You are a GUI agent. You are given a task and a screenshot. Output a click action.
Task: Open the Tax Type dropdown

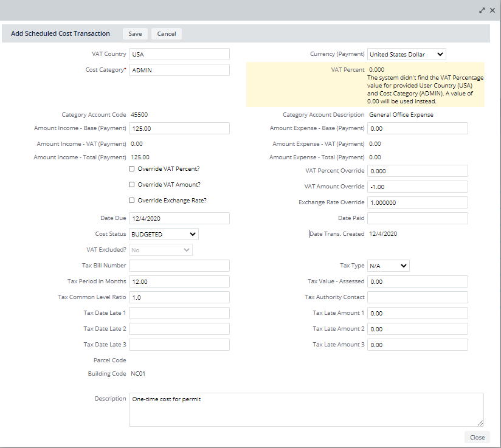click(388, 265)
